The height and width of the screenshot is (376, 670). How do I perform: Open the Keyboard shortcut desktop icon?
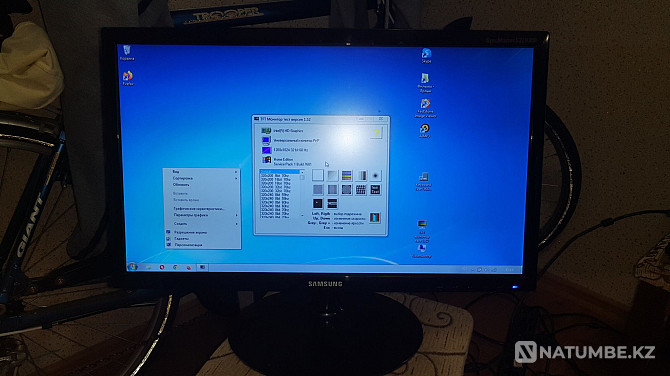(423, 182)
